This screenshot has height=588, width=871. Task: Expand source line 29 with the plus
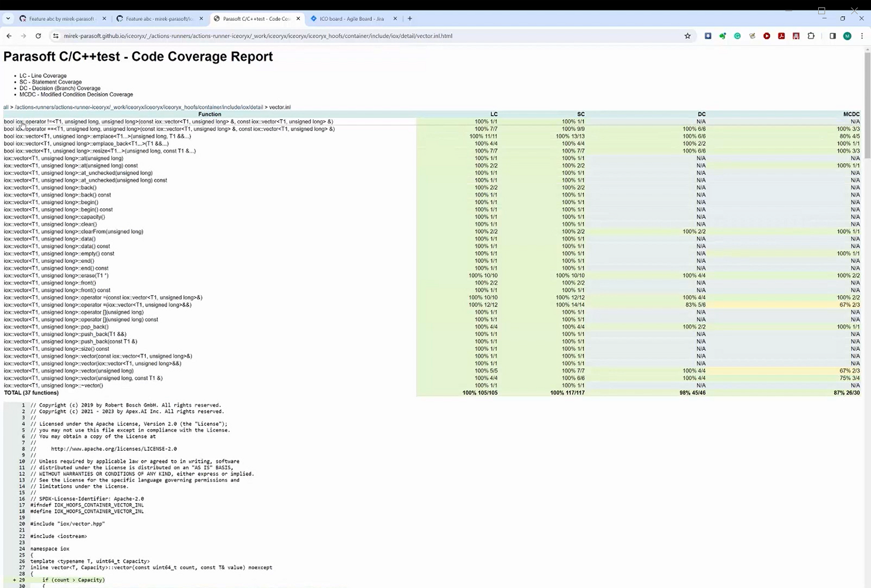coord(15,580)
